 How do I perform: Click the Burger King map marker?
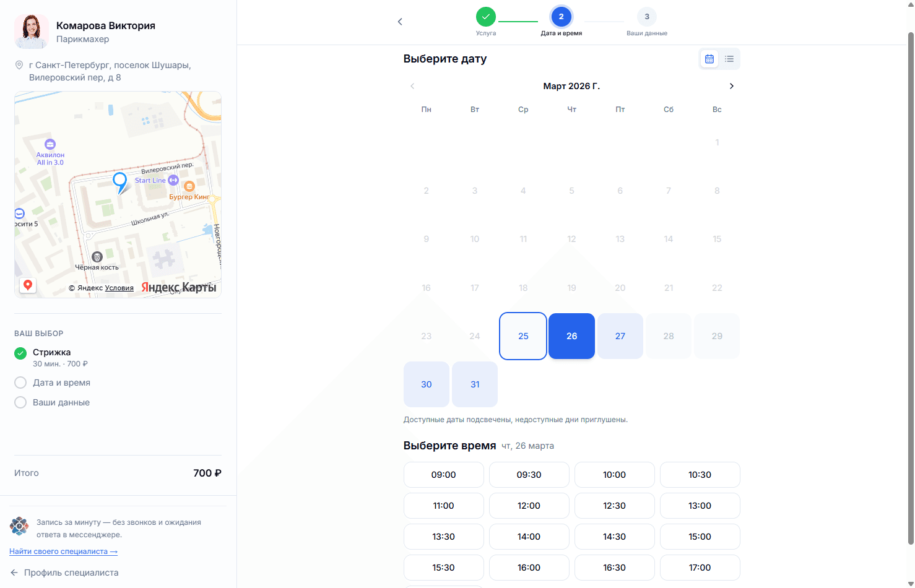point(189,186)
